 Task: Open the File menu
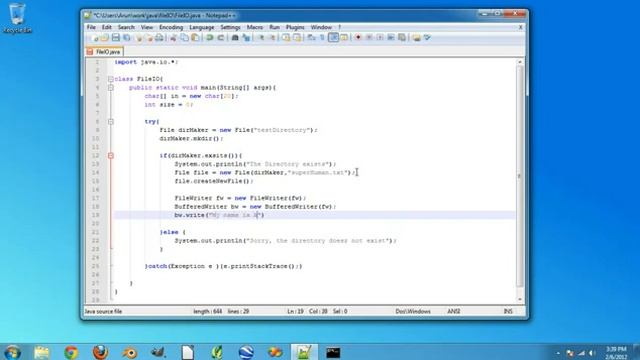click(91, 27)
